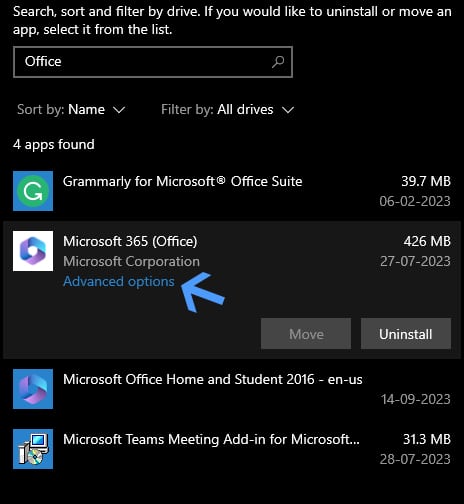Click the 14-09-2023 install date
This screenshot has height=504, width=464.
416,399
